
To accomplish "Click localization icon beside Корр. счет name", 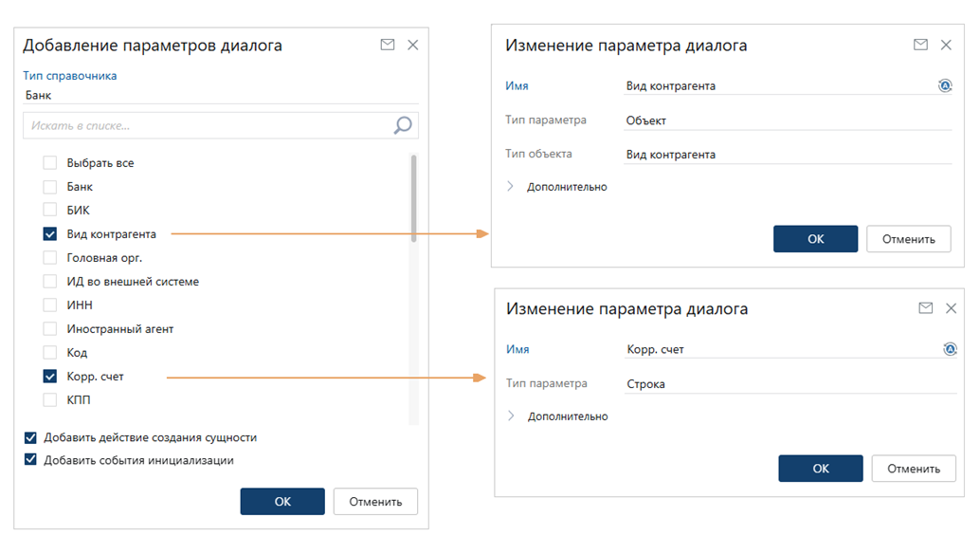I will [x=950, y=349].
